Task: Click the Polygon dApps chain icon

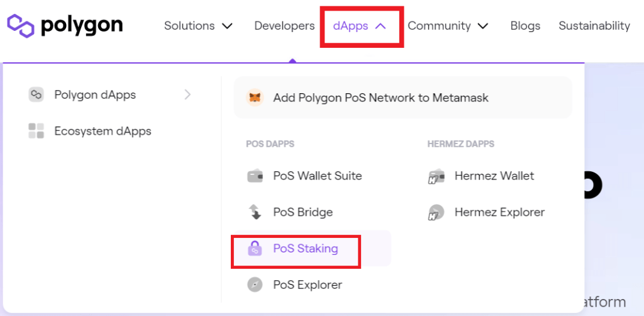Action: [36, 95]
